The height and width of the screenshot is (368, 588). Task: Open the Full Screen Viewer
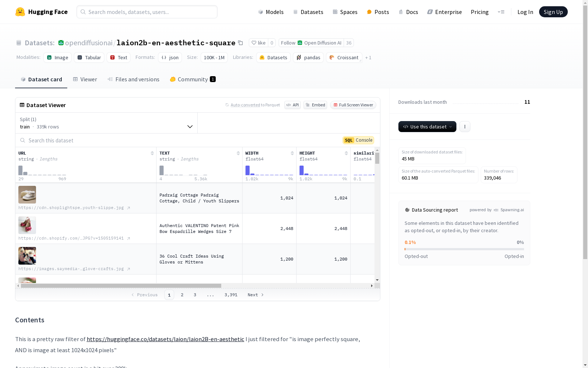pos(353,105)
